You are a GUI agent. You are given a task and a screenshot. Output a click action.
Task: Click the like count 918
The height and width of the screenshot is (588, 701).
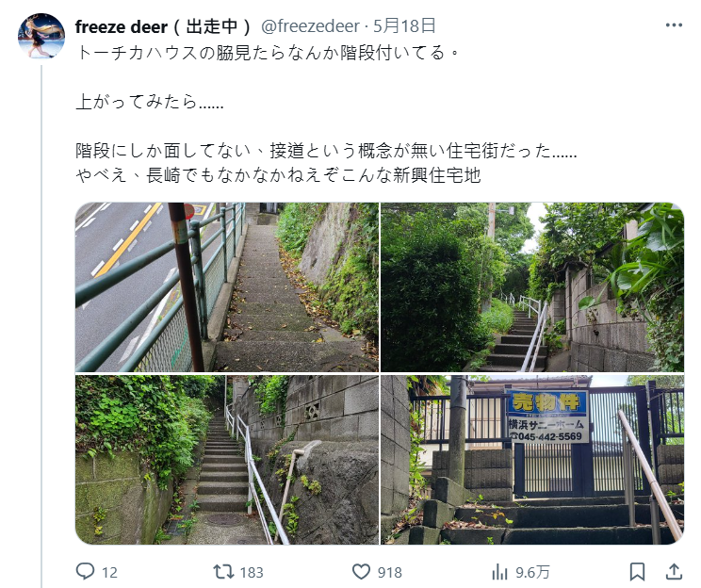click(389, 572)
